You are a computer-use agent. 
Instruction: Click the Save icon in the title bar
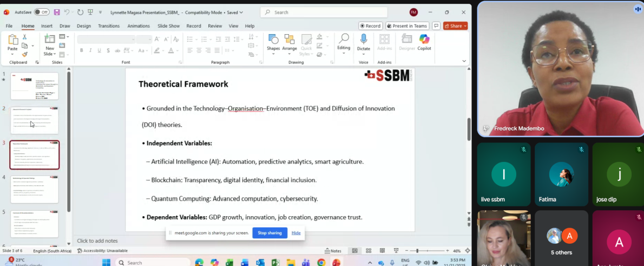56,12
